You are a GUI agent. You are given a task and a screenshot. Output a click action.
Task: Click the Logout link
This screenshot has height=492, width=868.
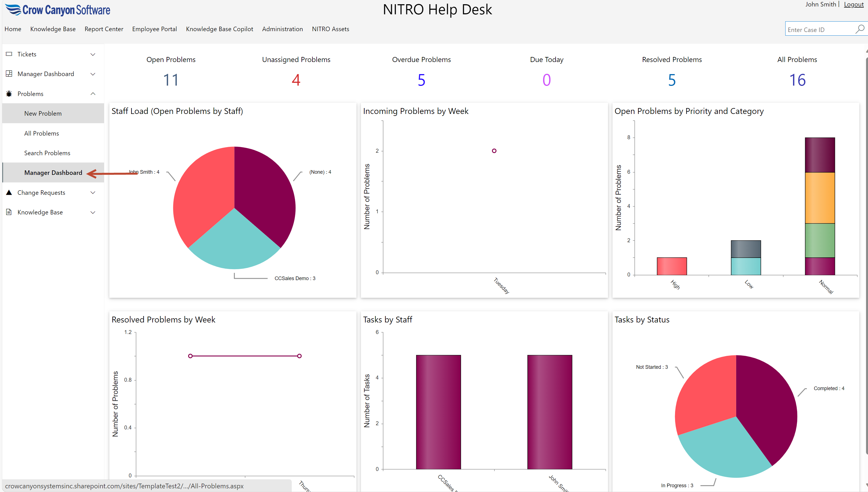(x=853, y=4)
